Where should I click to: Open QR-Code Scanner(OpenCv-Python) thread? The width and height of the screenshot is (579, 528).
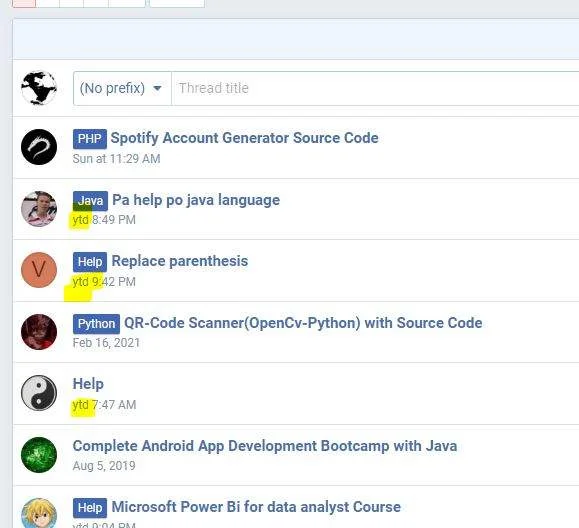point(303,323)
